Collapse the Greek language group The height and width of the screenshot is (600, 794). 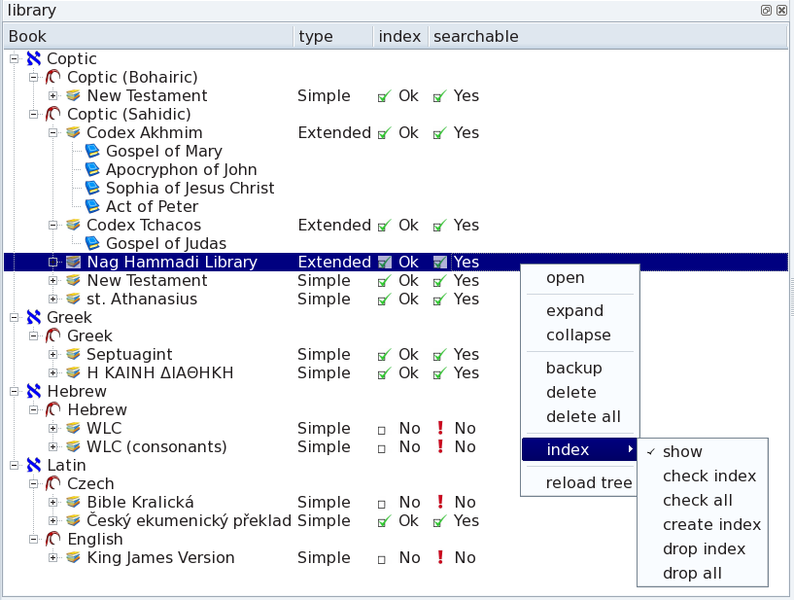14,318
